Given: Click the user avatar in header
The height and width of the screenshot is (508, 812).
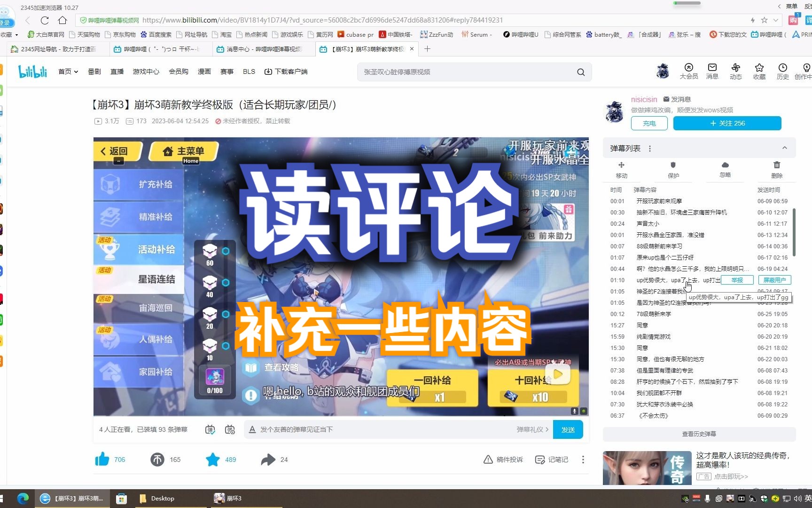Looking at the screenshot, I should pos(663,71).
